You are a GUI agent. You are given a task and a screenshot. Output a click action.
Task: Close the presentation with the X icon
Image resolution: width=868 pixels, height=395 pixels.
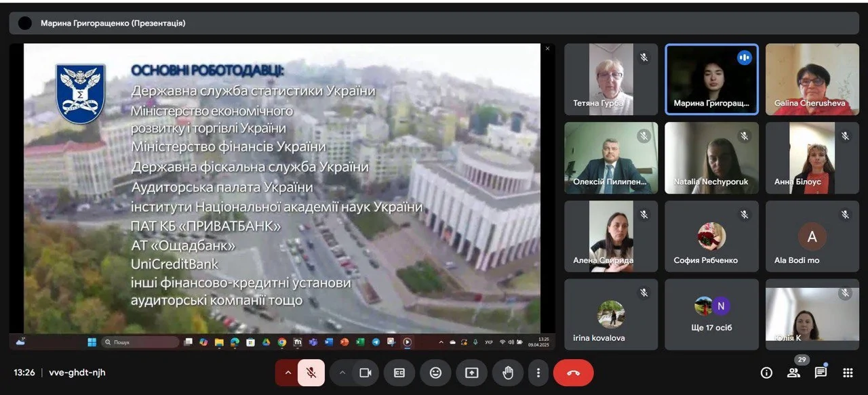(x=547, y=49)
